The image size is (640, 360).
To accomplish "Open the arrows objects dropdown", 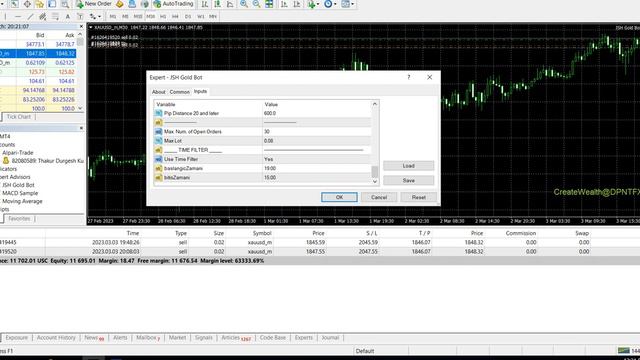I will [95, 16].
